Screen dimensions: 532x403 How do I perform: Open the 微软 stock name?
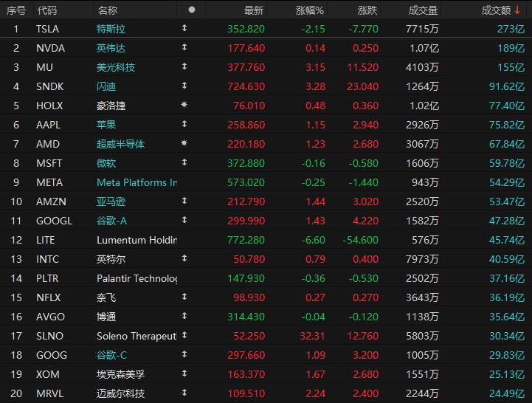coord(106,163)
